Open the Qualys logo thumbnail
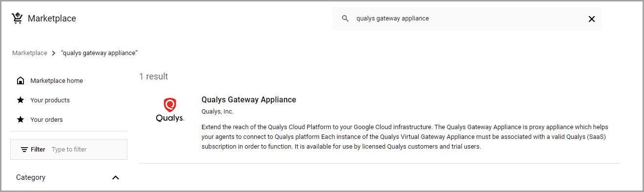This screenshot has height=192, width=644. 170,110
